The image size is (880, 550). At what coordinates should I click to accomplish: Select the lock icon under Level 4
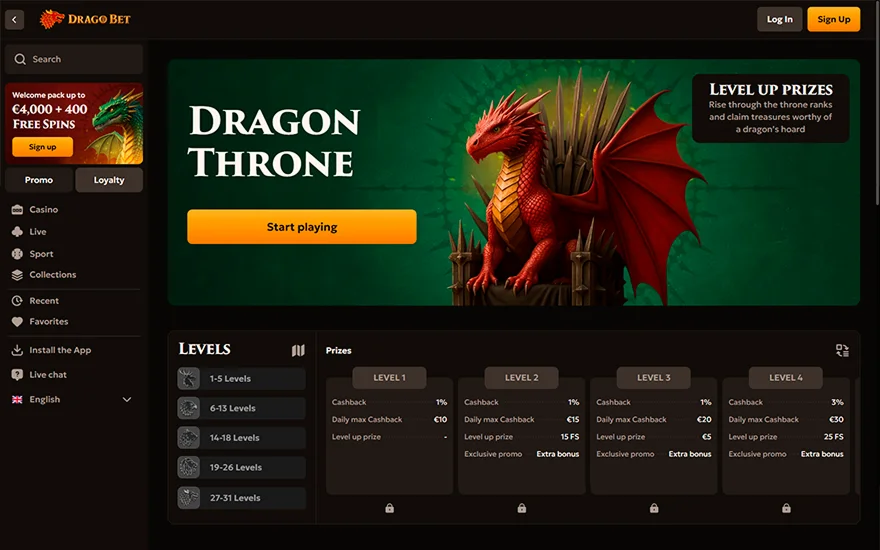click(786, 508)
